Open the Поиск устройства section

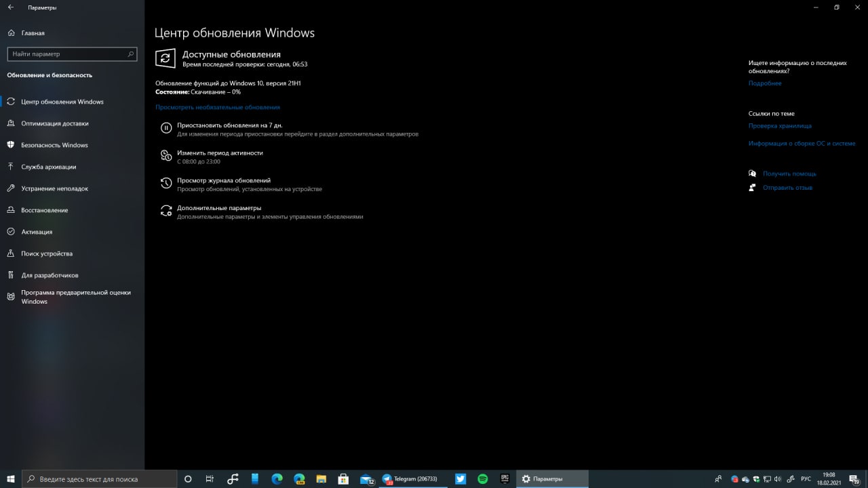[x=46, y=253]
